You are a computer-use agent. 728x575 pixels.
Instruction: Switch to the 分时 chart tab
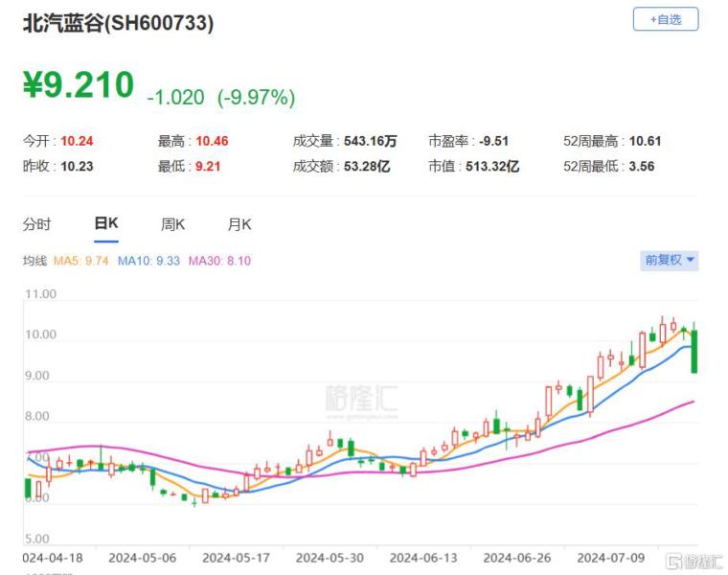[36, 225]
